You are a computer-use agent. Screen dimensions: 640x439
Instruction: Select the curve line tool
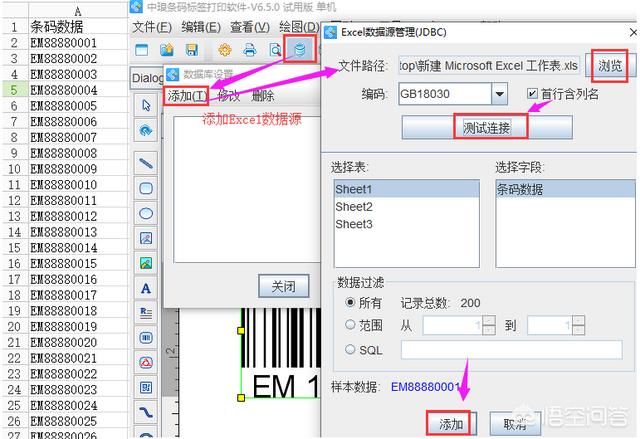tap(146, 412)
